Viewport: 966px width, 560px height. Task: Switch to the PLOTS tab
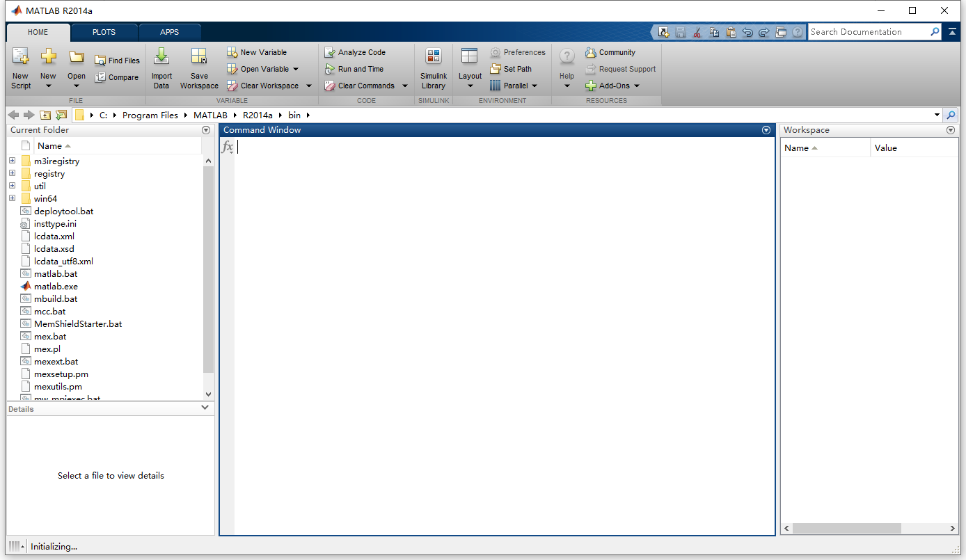104,32
